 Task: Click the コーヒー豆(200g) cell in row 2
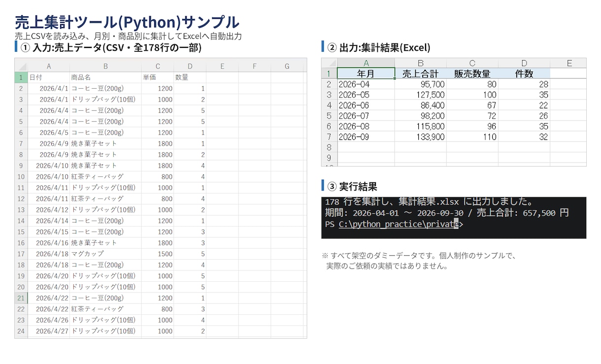pos(105,88)
